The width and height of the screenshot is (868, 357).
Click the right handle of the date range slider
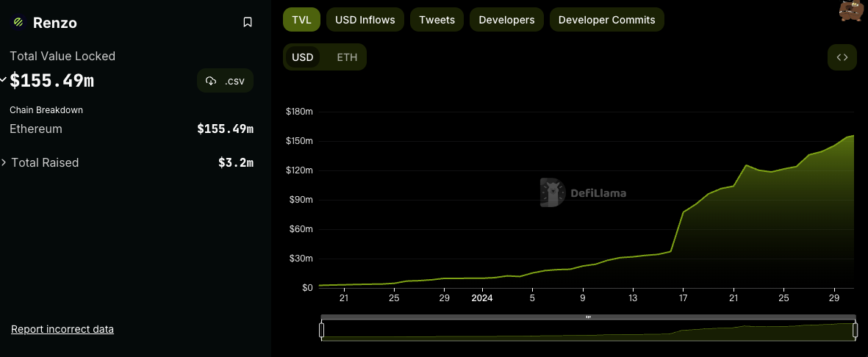point(855,331)
